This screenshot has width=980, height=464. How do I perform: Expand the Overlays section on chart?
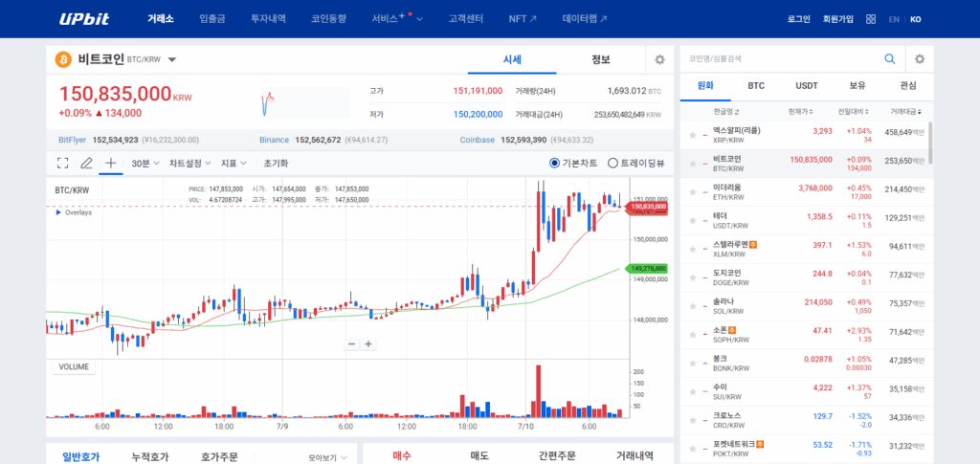click(x=74, y=212)
